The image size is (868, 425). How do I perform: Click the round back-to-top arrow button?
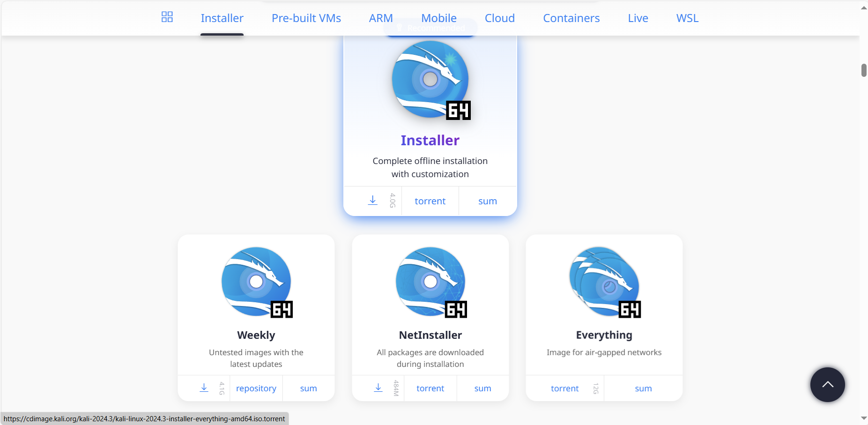click(827, 384)
